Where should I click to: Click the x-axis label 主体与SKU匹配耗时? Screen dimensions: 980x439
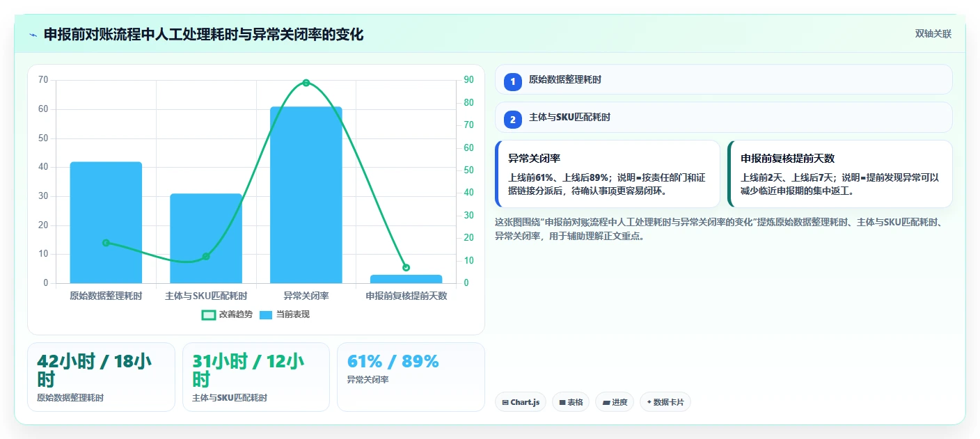206,296
